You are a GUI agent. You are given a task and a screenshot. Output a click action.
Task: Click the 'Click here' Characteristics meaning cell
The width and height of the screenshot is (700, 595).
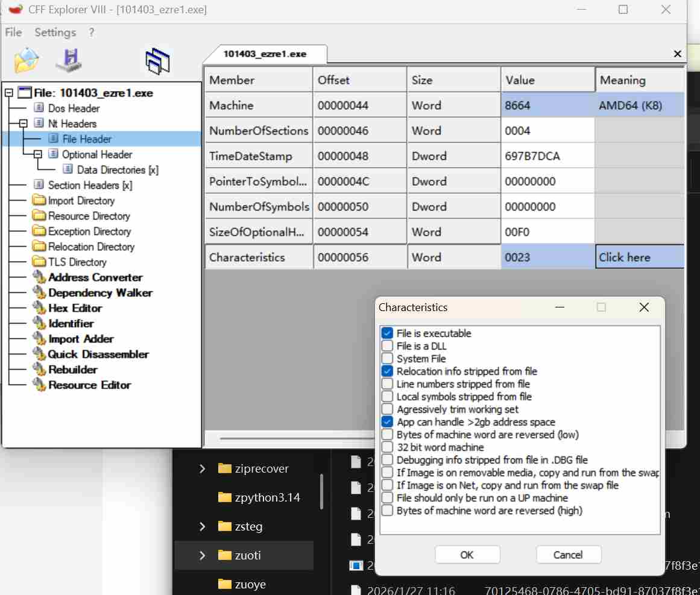(639, 257)
